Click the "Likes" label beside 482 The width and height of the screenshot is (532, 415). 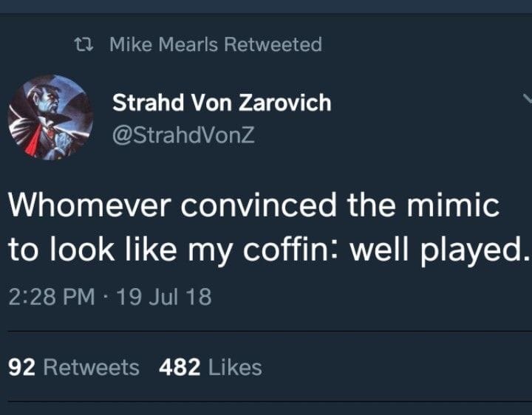[x=235, y=367]
